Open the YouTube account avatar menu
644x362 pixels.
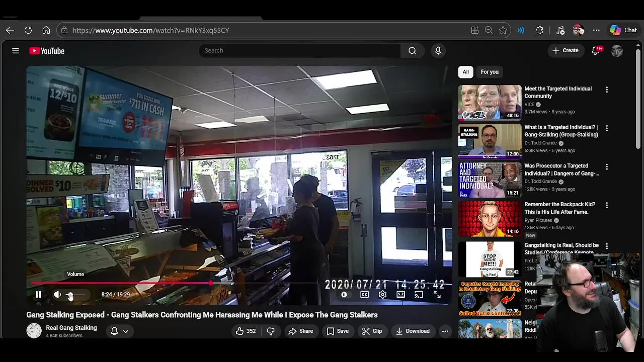point(617,51)
